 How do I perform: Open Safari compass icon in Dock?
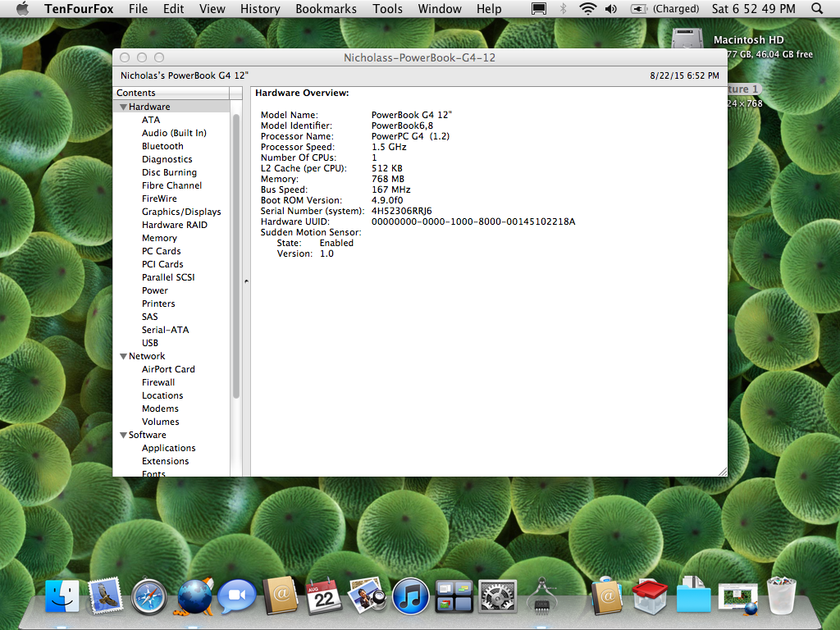coord(149,596)
